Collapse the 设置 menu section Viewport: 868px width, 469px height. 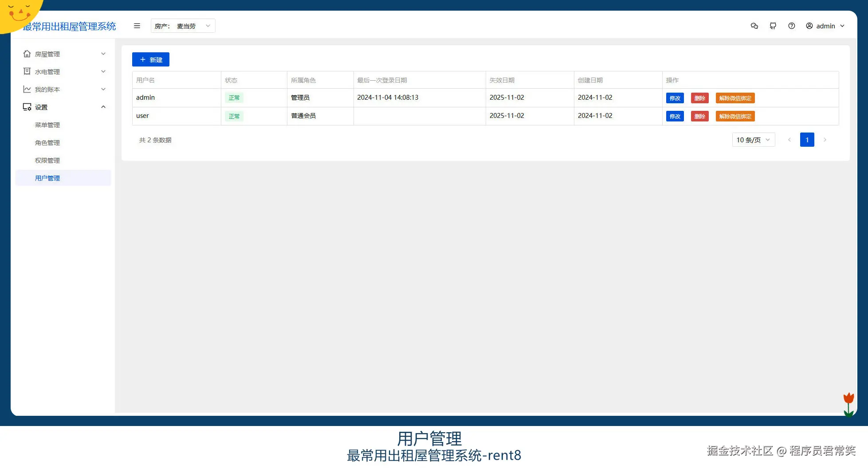coord(103,107)
